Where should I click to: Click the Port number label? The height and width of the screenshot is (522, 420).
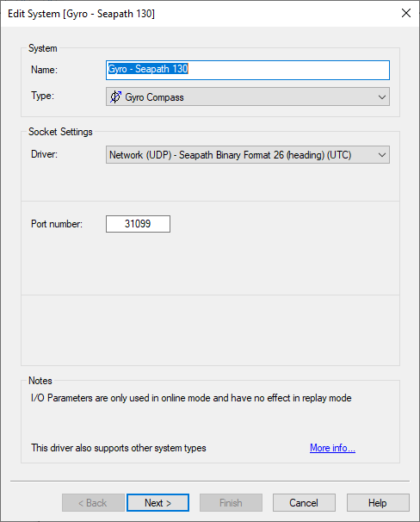[x=57, y=224]
